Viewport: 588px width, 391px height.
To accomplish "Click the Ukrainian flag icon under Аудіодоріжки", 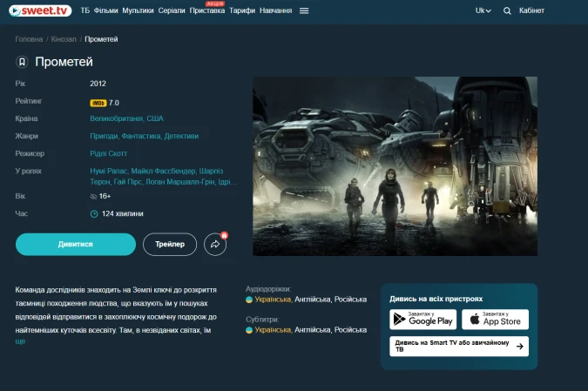I will pos(249,300).
